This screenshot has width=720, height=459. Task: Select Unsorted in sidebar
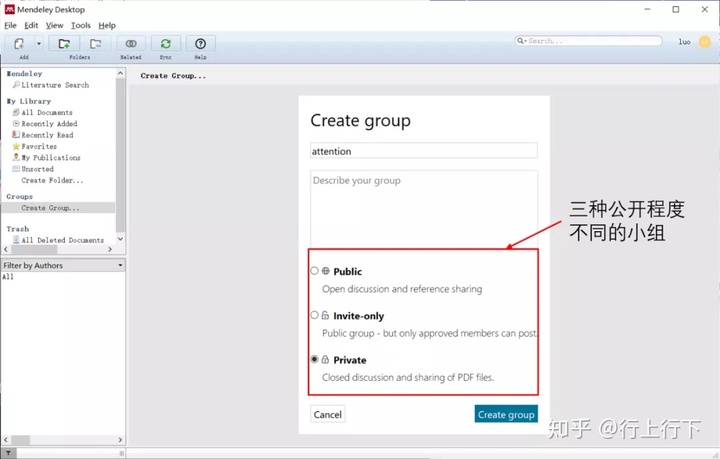[x=37, y=169]
